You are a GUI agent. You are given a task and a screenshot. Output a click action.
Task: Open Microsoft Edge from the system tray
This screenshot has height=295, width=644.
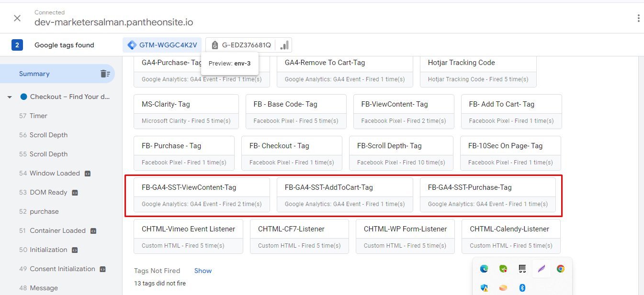(x=484, y=269)
